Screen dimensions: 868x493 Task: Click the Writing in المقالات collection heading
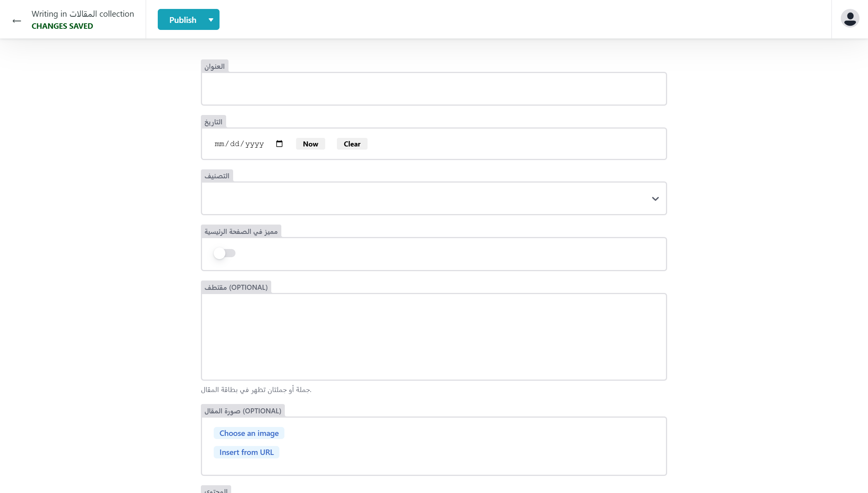pos(83,14)
